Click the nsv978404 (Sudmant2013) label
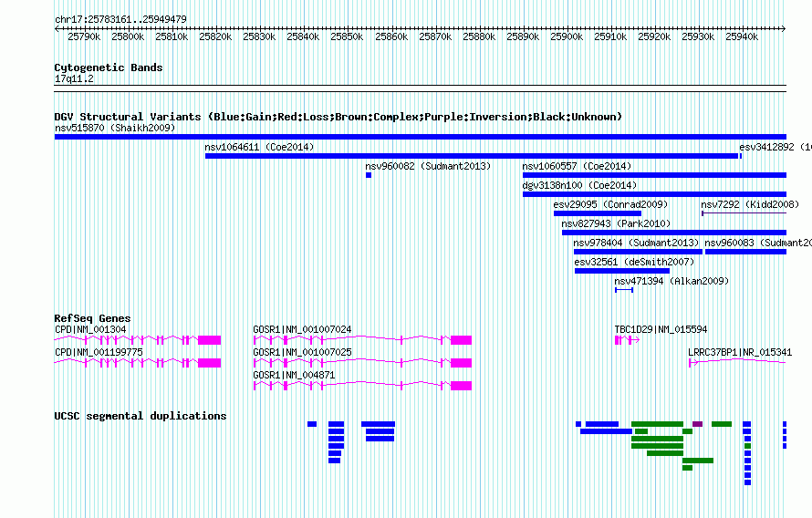This screenshot has height=518, width=812. click(x=637, y=243)
